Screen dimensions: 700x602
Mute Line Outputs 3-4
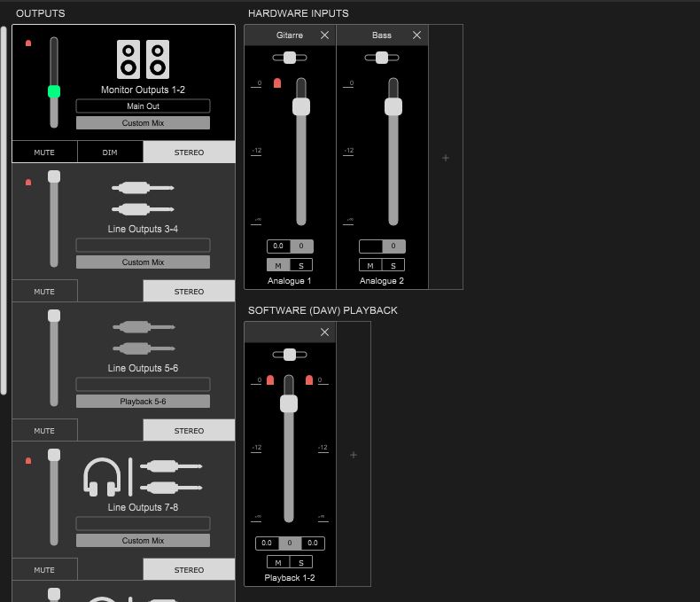click(44, 291)
